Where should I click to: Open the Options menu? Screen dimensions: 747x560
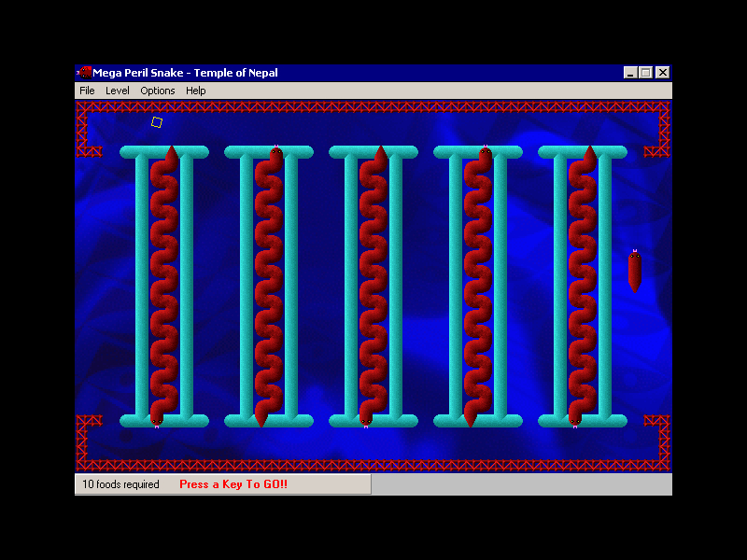[158, 91]
